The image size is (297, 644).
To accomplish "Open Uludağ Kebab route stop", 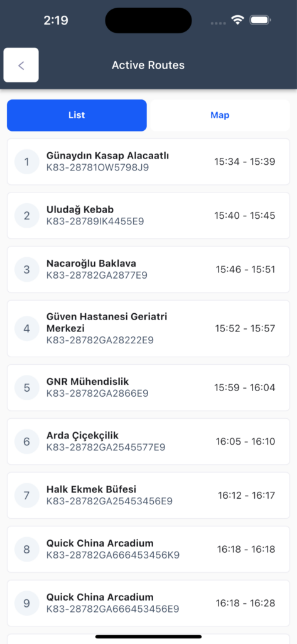I will [x=148, y=216].
